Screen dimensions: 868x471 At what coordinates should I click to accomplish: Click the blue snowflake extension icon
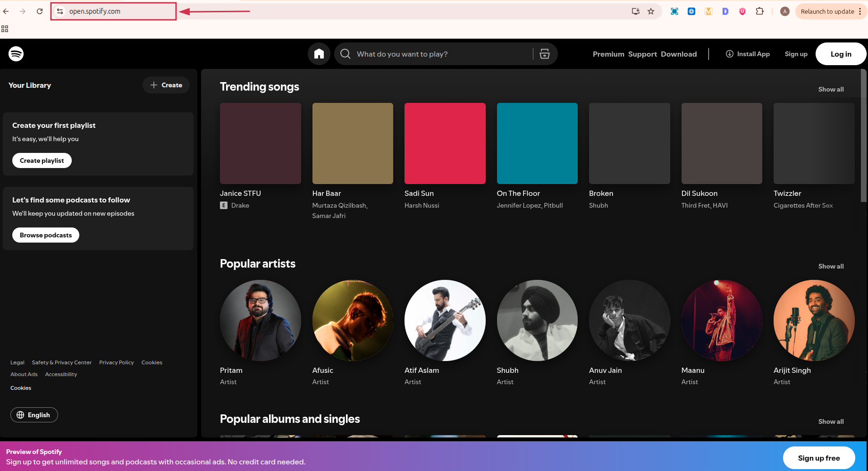(x=691, y=11)
